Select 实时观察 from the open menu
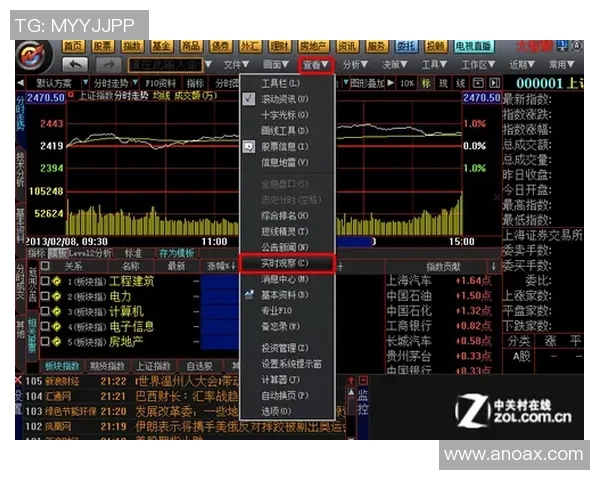 (285, 263)
